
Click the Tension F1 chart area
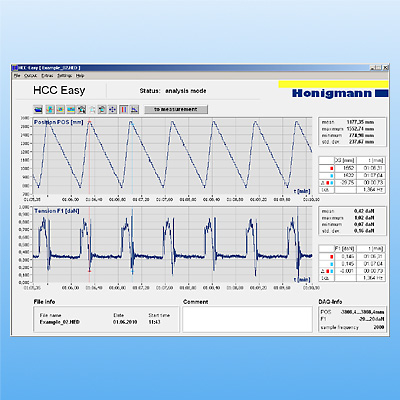tap(172, 245)
